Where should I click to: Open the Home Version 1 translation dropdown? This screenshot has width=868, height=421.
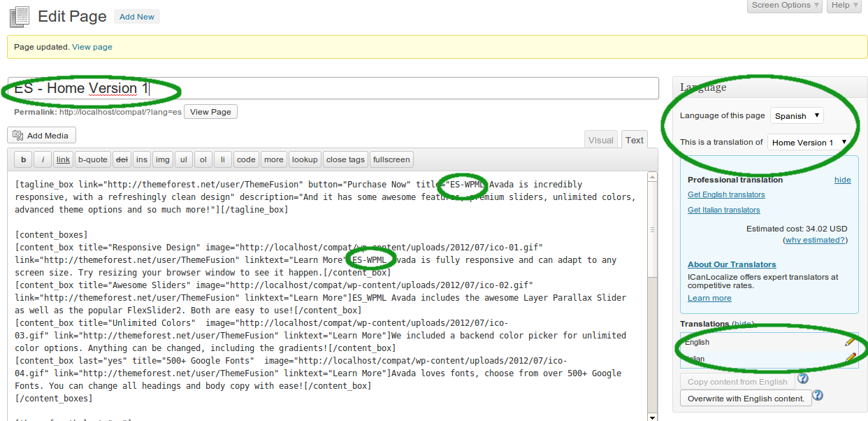(x=809, y=142)
